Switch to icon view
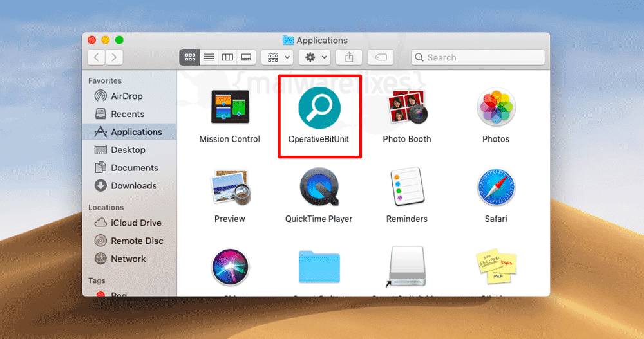The width and height of the screenshot is (644, 339). (190, 57)
